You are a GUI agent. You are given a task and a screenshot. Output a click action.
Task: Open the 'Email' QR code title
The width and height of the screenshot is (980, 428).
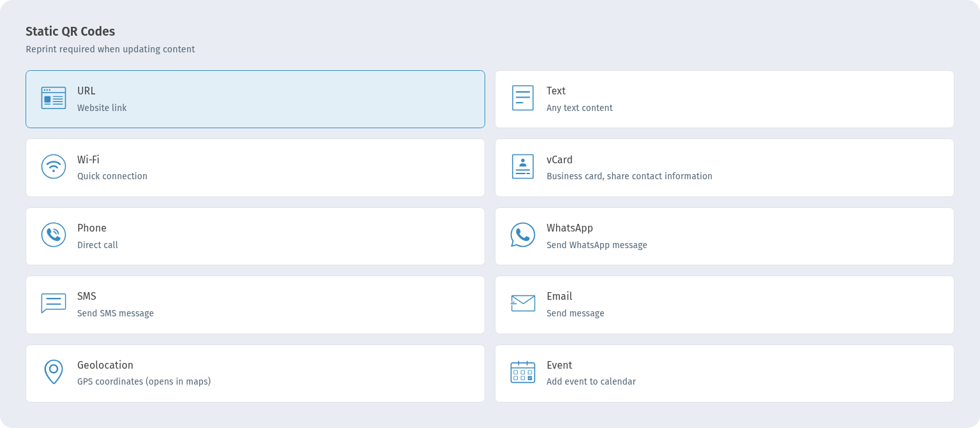[x=559, y=296]
